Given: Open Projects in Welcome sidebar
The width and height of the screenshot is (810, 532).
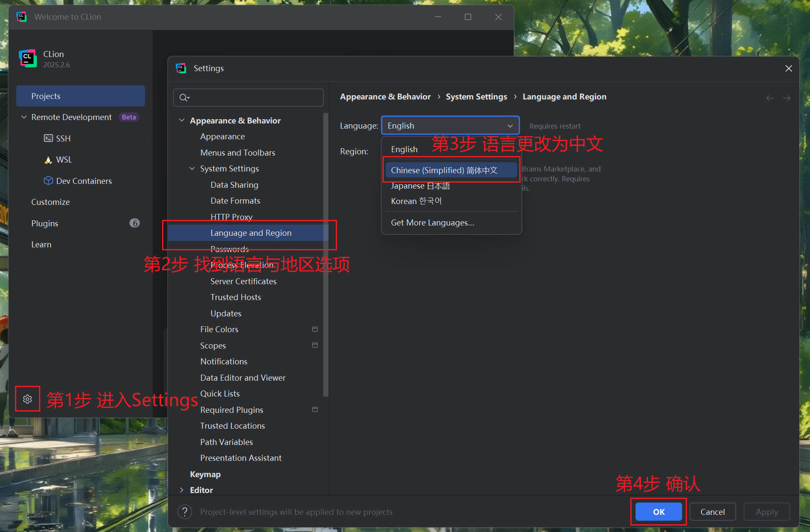Looking at the screenshot, I should coord(81,96).
